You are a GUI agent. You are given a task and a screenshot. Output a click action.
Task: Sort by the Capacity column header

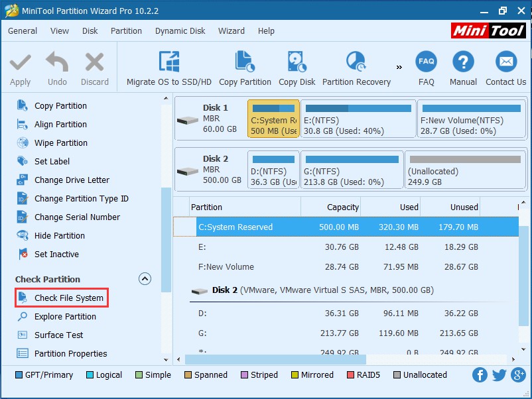[x=330, y=207]
